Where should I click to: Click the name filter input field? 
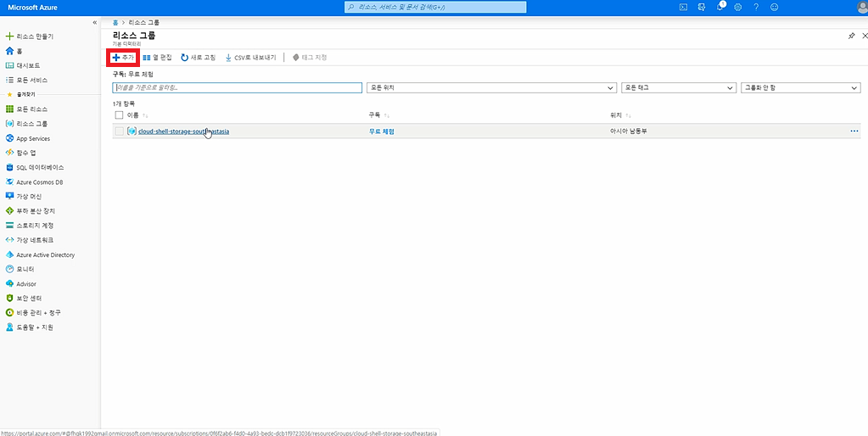tap(237, 88)
